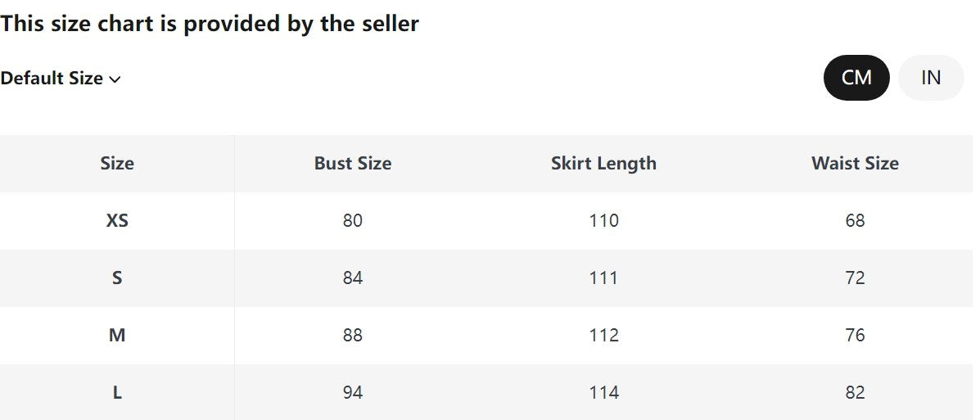Viewport: 980px width, 420px height.
Task: Click the XS waist value 68
Action: (x=855, y=220)
